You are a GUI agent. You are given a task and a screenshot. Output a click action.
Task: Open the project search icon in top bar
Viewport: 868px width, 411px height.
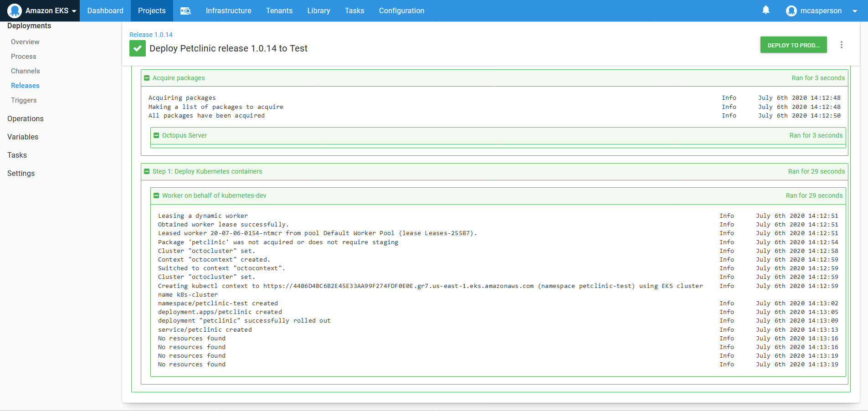click(186, 10)
